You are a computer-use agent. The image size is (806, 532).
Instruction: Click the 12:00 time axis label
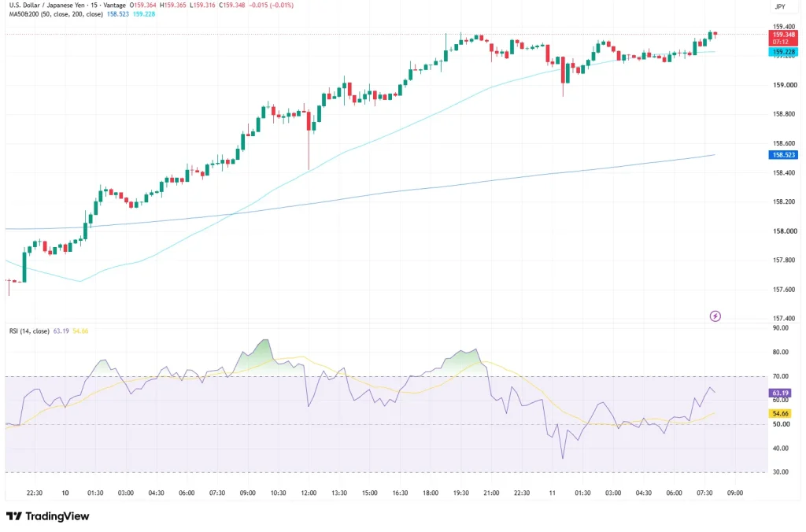[x=309, y=493]
